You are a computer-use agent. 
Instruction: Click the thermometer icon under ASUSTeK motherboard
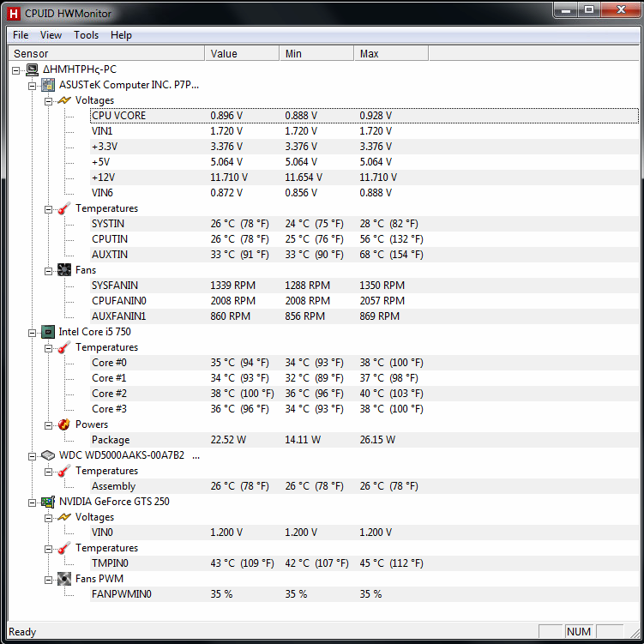tap(64, 208)
